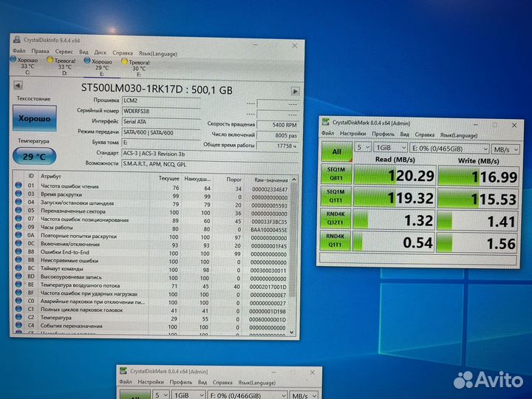Screen dimensions: 532x399
Task: Start RND4K Q32T1 benchmark test
Action: coord(337,219)
